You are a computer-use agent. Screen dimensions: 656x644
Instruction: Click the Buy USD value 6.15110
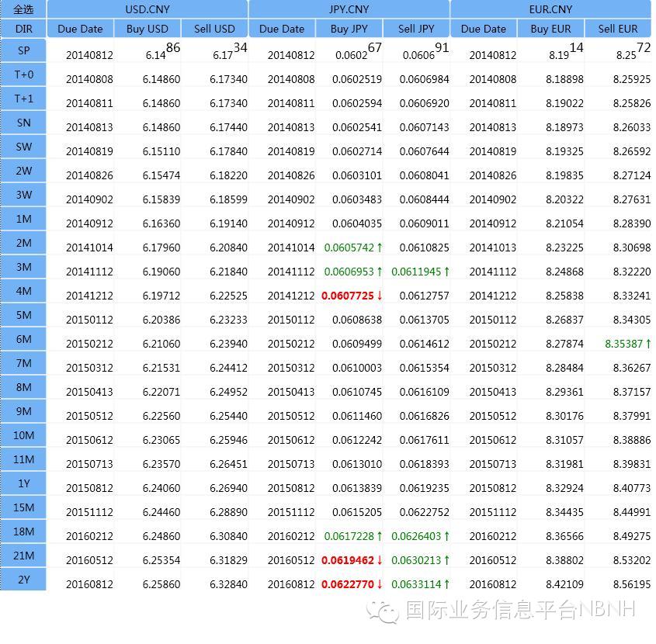[161, 151]
